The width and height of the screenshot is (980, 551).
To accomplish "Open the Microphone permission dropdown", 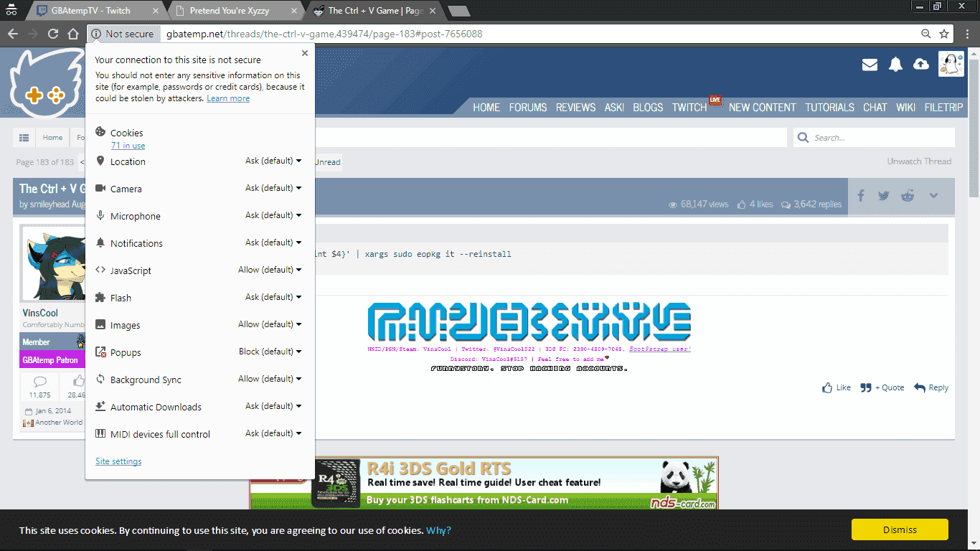I will 273,215.
